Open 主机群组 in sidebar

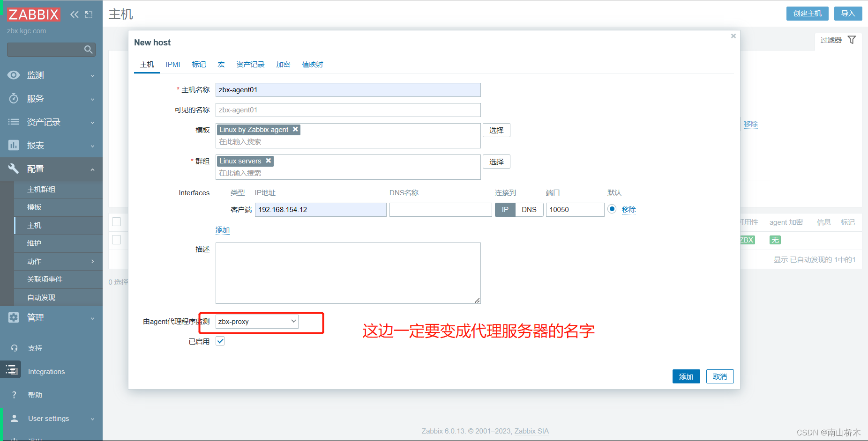[58, 189]
